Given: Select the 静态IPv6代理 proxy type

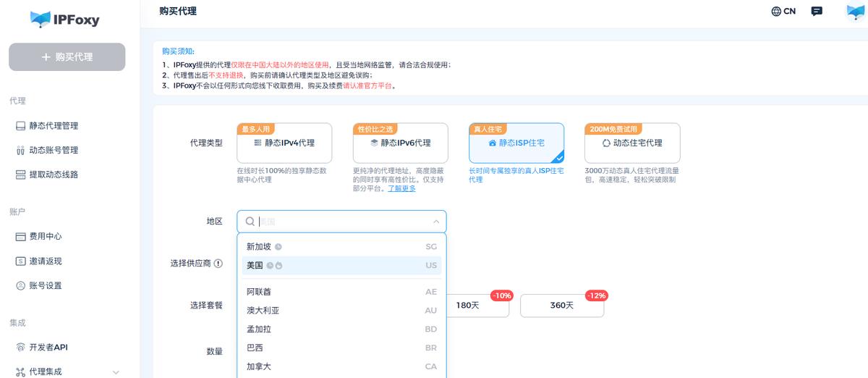Looking at the screenshot, I should pos(400,143).
